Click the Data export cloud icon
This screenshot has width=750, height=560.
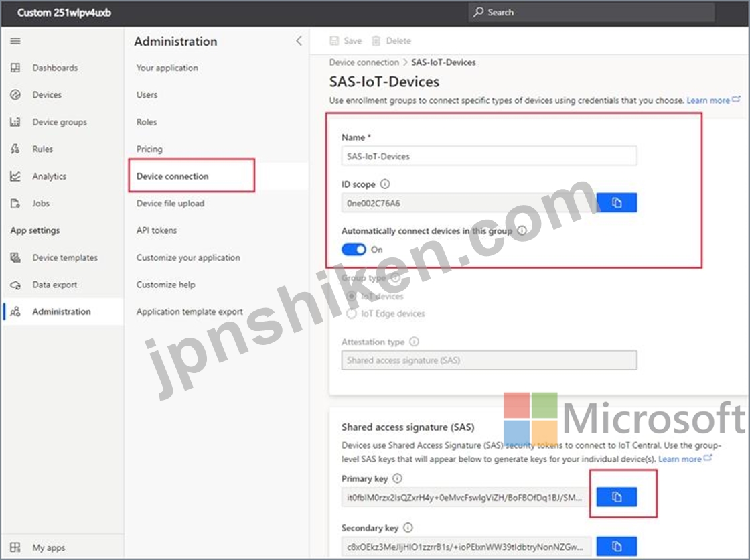(15, 285)
